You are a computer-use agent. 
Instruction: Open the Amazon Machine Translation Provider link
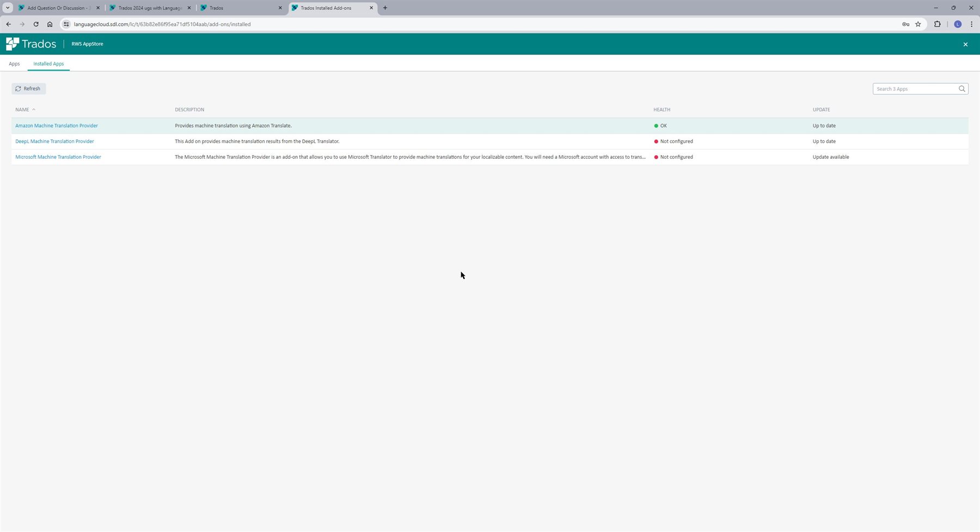(56, 126)
